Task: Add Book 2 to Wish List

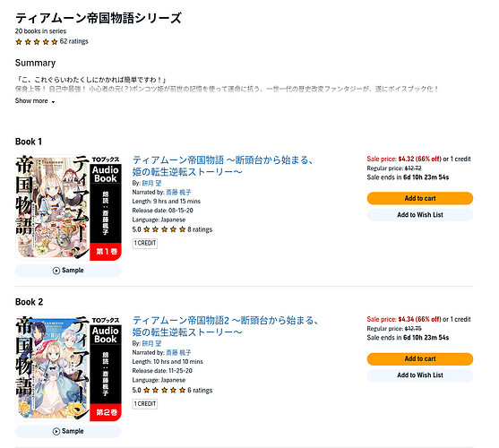Action: click(420, 375)
